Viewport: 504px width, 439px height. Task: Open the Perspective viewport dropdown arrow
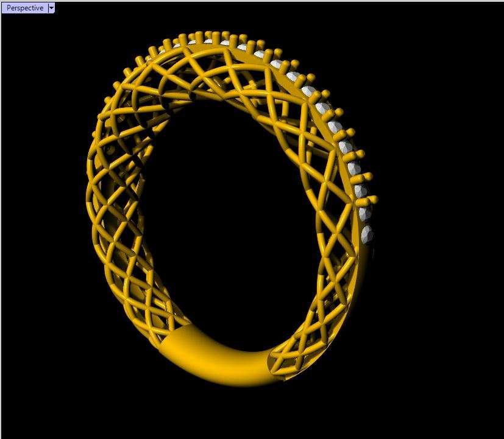click(x=51, y=8)
